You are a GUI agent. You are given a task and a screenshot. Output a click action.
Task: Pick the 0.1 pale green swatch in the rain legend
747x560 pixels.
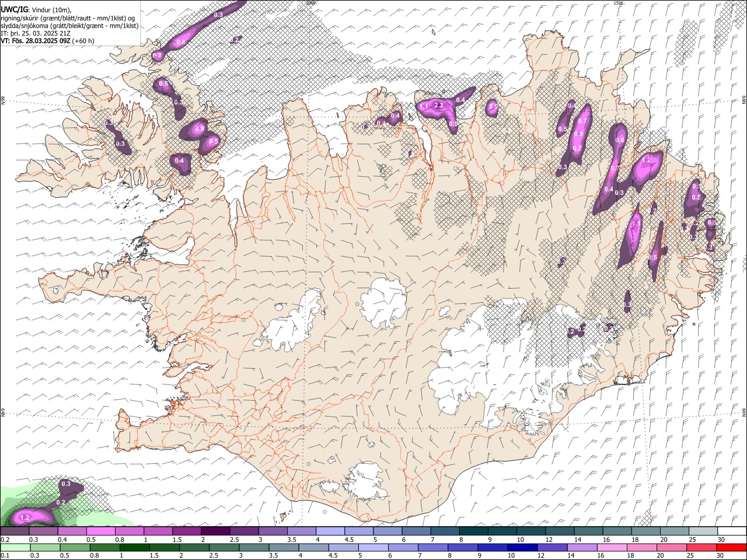tap(15, 548)
